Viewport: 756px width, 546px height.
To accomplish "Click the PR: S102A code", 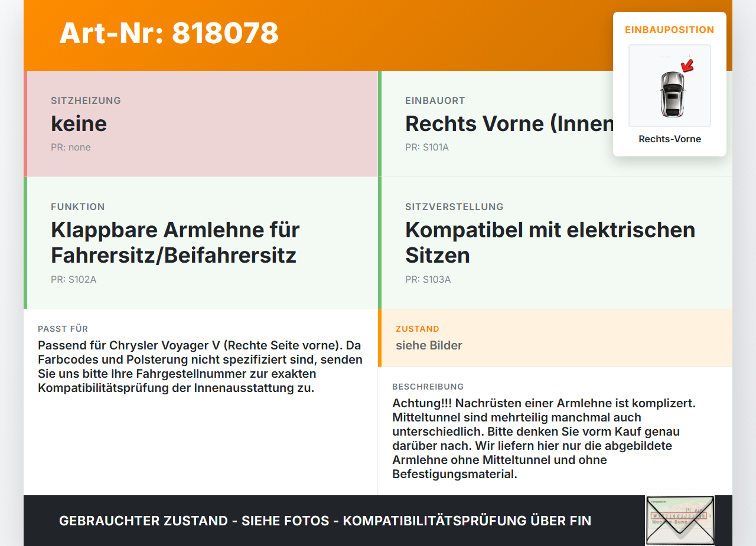I will pyautogui.click(x=73, y=279).
